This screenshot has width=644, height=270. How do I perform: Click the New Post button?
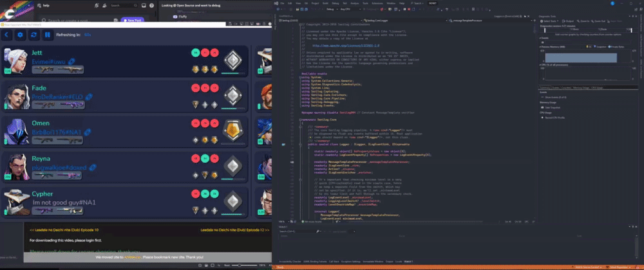[x=132, y=20]
